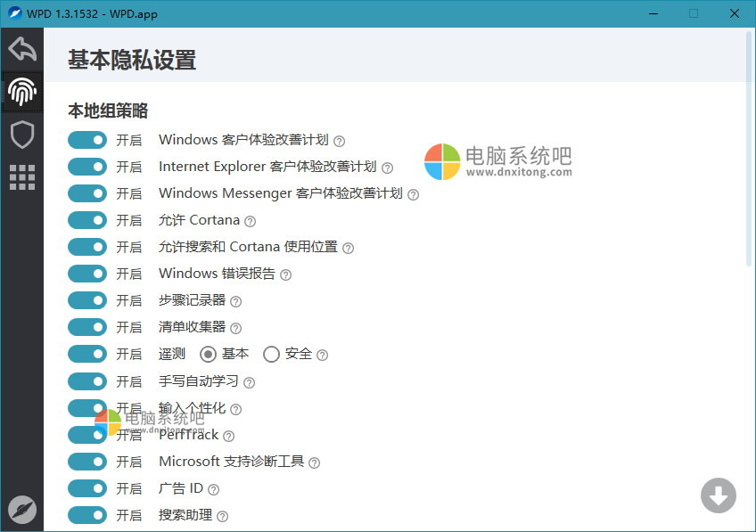Show help for 清单收集器
Image resolution: width=756 pixels, height=532 pixels.
pyautogui.click(x=235, y=329)
